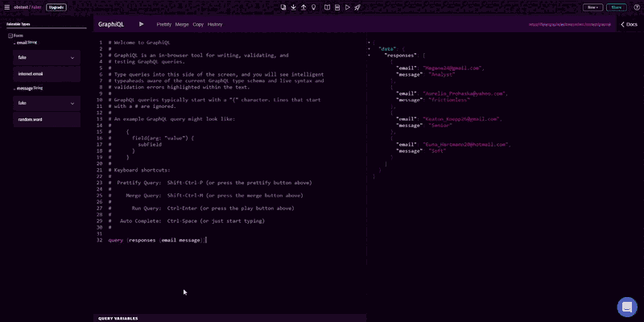644x322 pixels.
Task: Click the "Run Query: Ctrl-Enter" comment line
Action: pos(201,208)
